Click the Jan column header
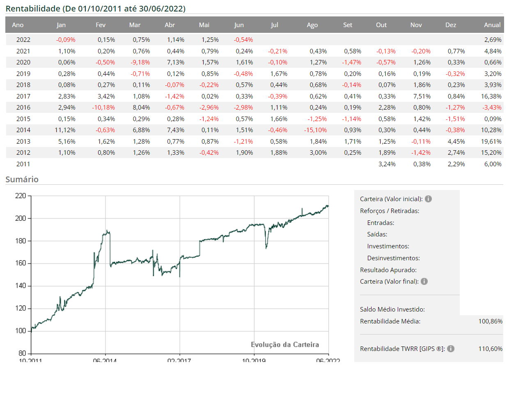 pos(61,25)
